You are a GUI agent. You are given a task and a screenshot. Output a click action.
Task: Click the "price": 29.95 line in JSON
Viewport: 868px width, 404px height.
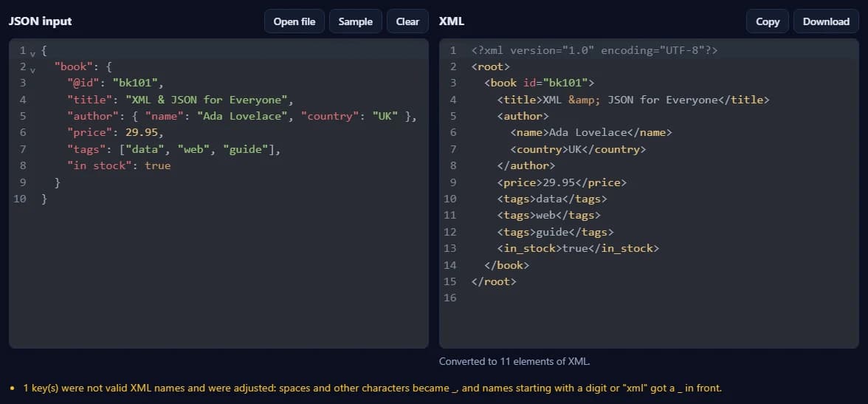pyautogui.click(x=116, y=133)
